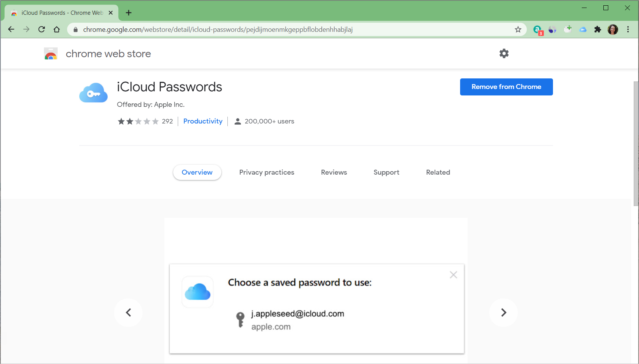Show the next screenshot in carousel

tap(503, 312)
